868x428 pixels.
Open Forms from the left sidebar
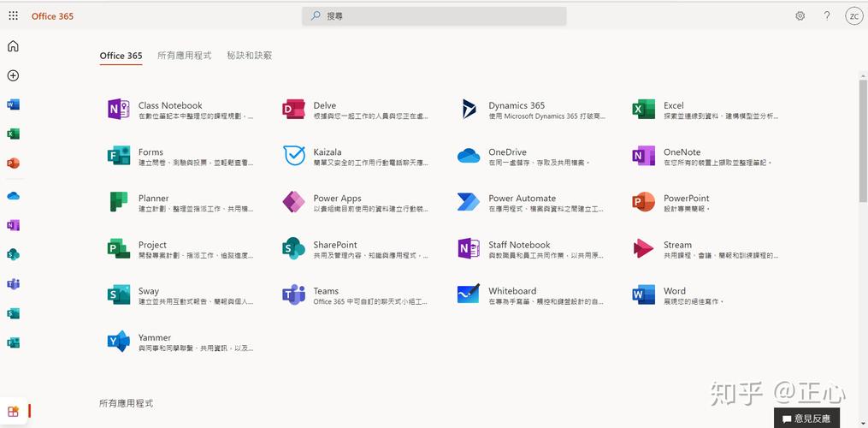pyautogui.click(x=14, y=342)
